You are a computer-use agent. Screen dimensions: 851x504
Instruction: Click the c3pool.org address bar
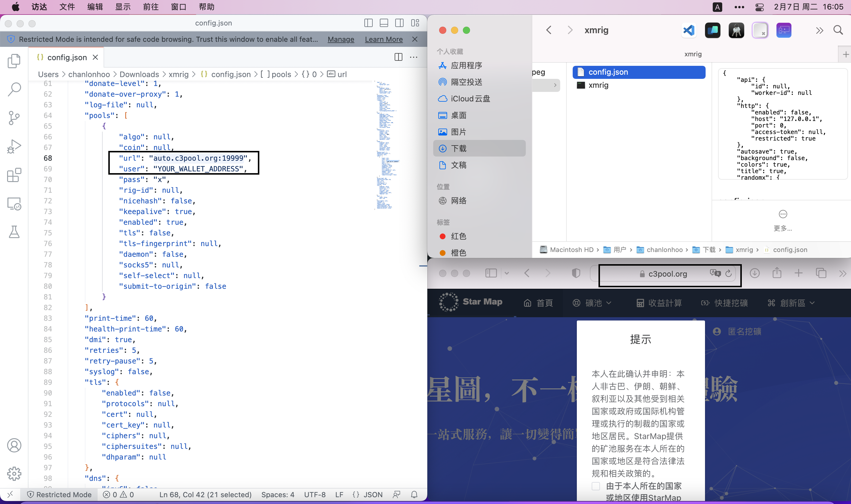[x=668, y=274]
